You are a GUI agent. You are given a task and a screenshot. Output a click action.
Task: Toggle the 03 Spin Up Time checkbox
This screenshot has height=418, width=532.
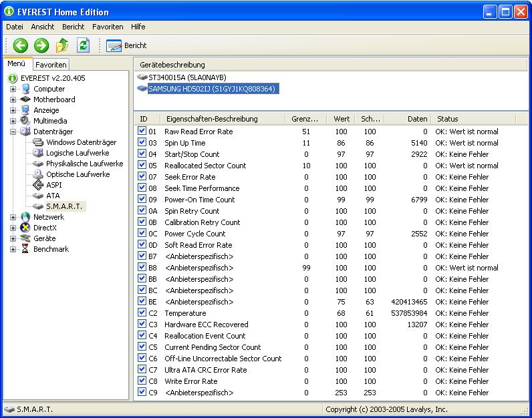tap(142, 142)
